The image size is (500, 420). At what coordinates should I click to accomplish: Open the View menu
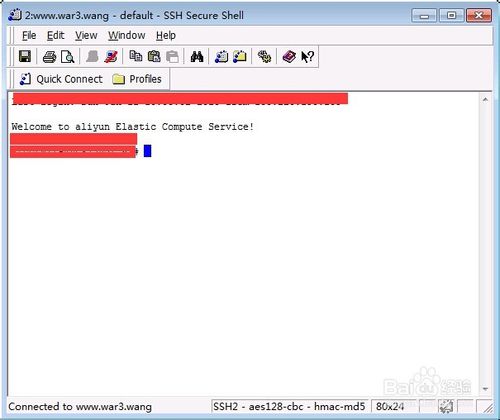(x=86, y=35)
